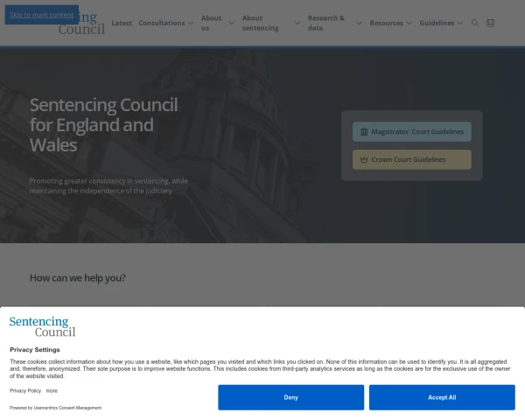Expand the Consultations menu chevron

click(x=191, y=23)
